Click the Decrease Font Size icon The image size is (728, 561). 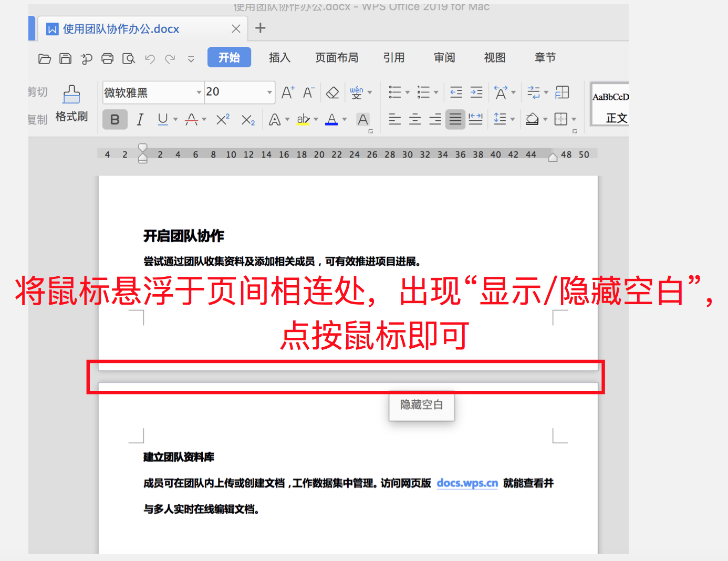coord(308,92)
